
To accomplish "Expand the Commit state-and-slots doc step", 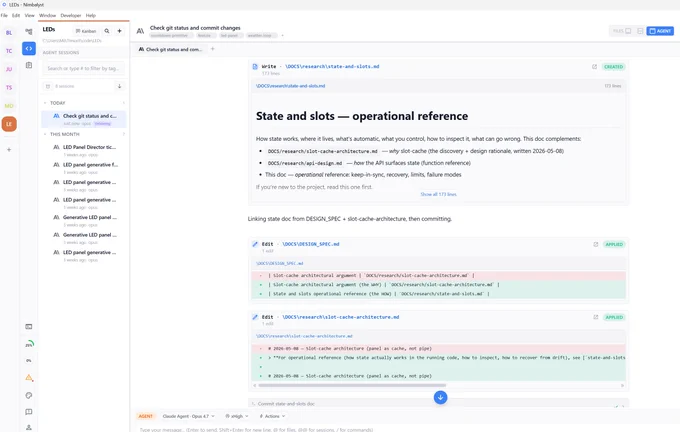I will [x=438, y=403].
